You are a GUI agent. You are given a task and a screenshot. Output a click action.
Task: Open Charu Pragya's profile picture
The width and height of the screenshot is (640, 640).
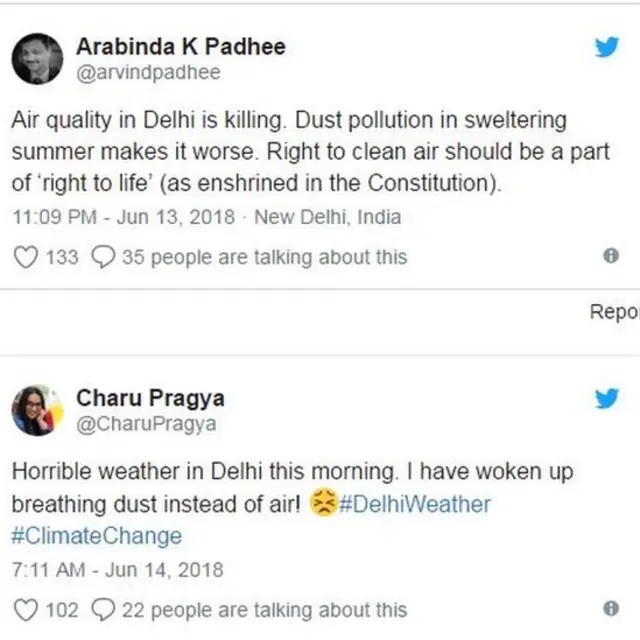click(x=37, y=410)
